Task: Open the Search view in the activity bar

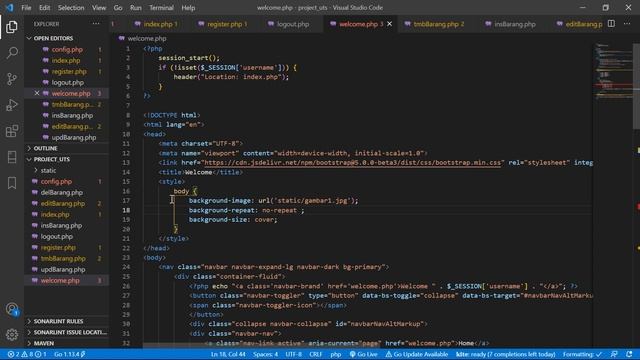Action: point(12,53)
